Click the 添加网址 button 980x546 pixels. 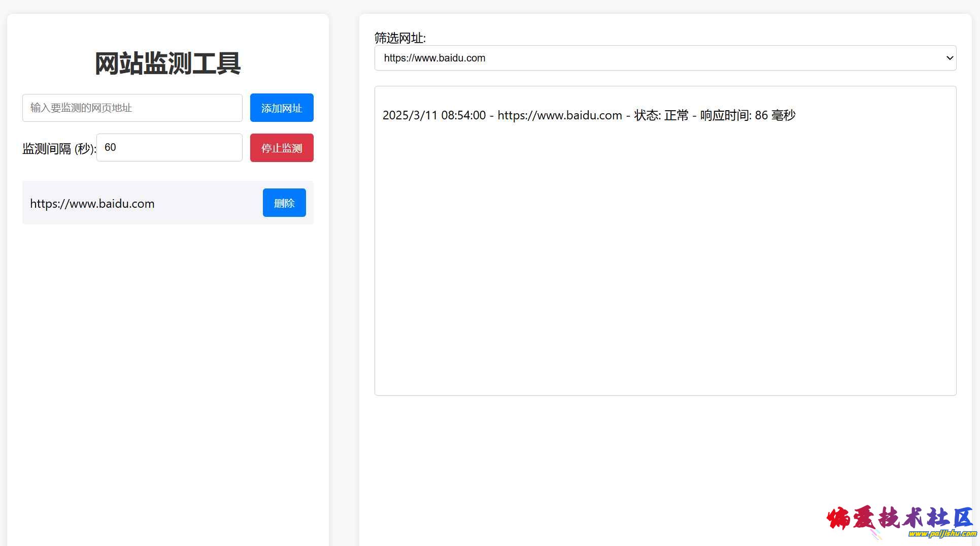(x=282, y=108)
